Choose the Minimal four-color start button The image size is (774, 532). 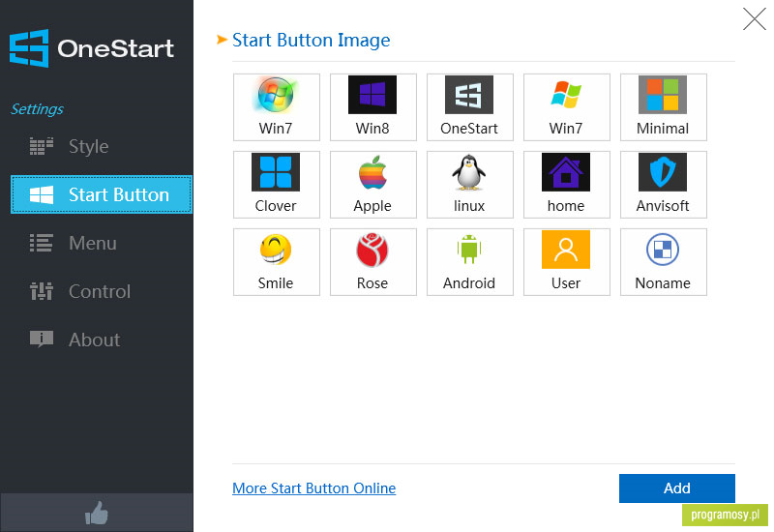coord(664,107)
